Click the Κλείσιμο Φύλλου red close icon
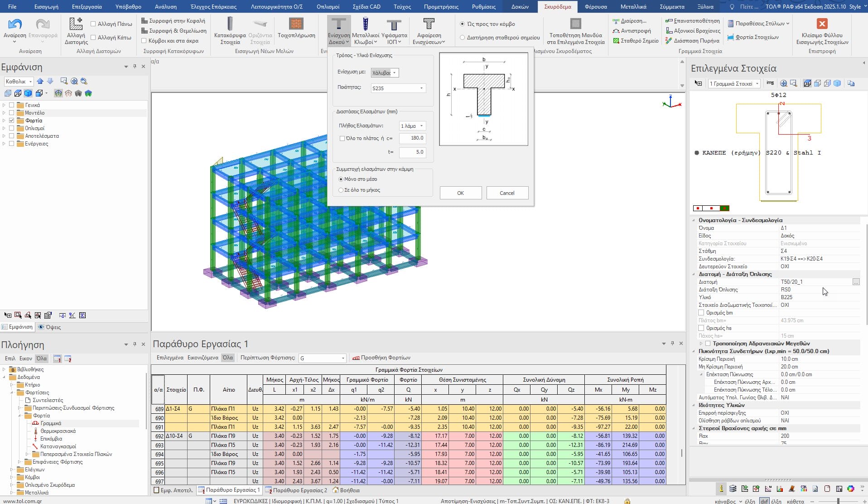 click(822, 24)
